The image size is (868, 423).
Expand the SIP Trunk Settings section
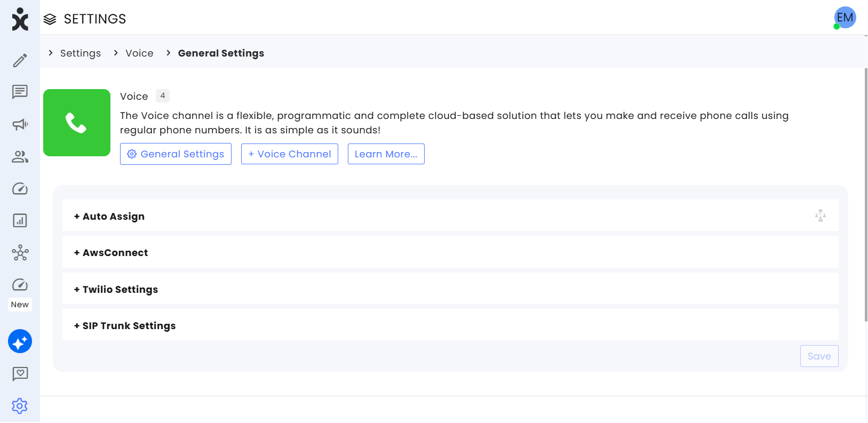coord(450,325)
